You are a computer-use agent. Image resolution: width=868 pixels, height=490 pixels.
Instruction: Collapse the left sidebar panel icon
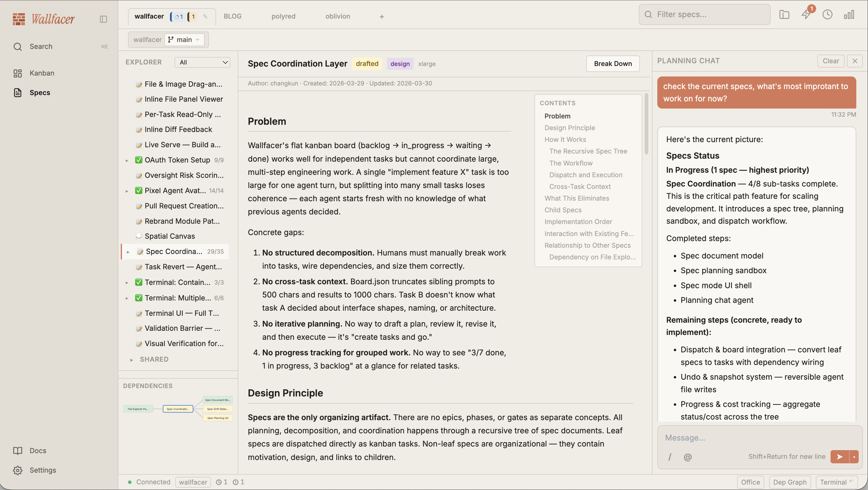pos(103,19)
